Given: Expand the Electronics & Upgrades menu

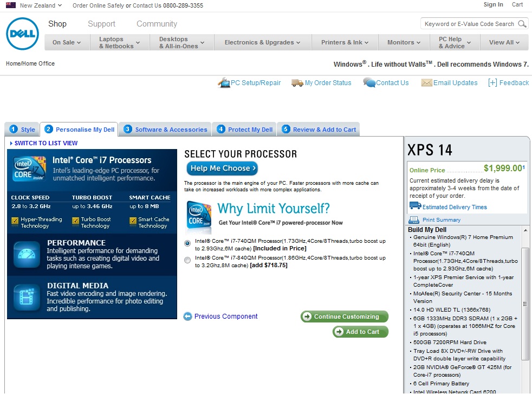Looking at the screenshot, I should tap(263, 42).
